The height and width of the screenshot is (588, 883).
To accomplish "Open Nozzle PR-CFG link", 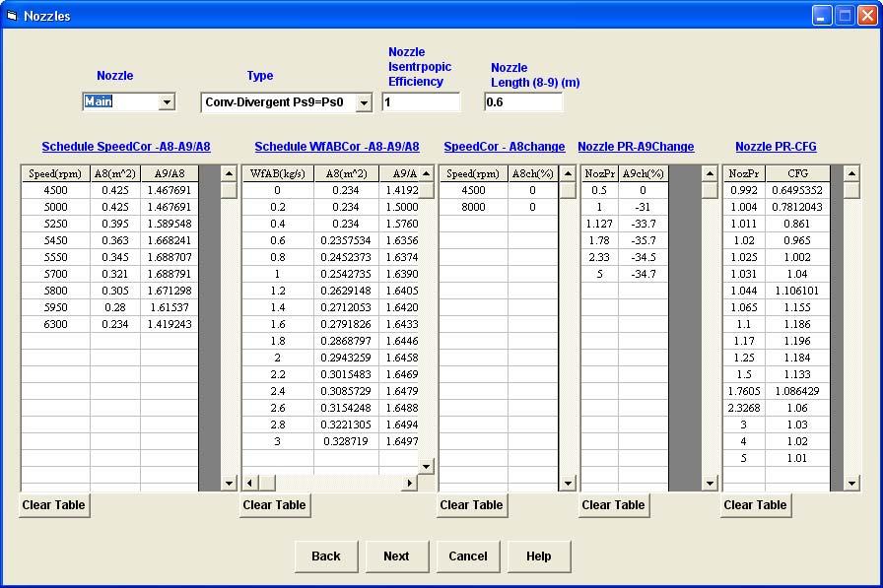I will click(x=776, y=147).
